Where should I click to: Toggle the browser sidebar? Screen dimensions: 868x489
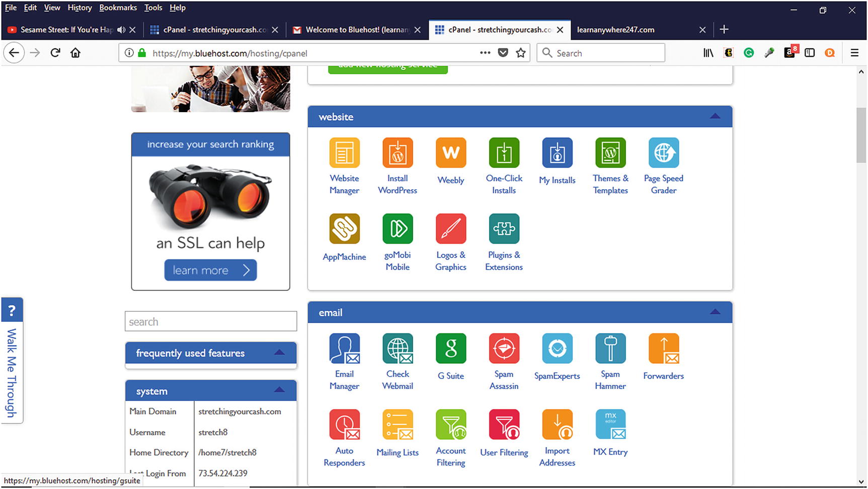810,53
